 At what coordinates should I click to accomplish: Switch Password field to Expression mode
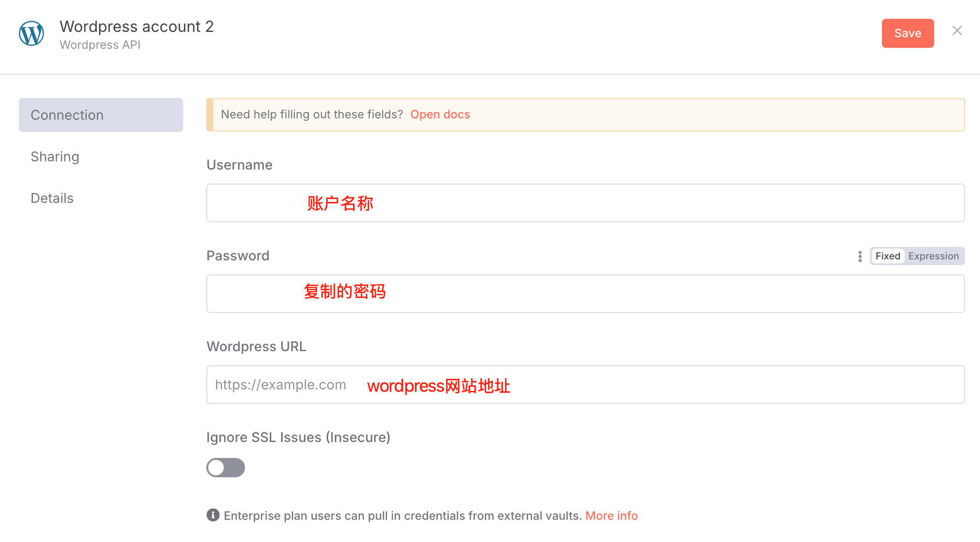tap(933, 256)
